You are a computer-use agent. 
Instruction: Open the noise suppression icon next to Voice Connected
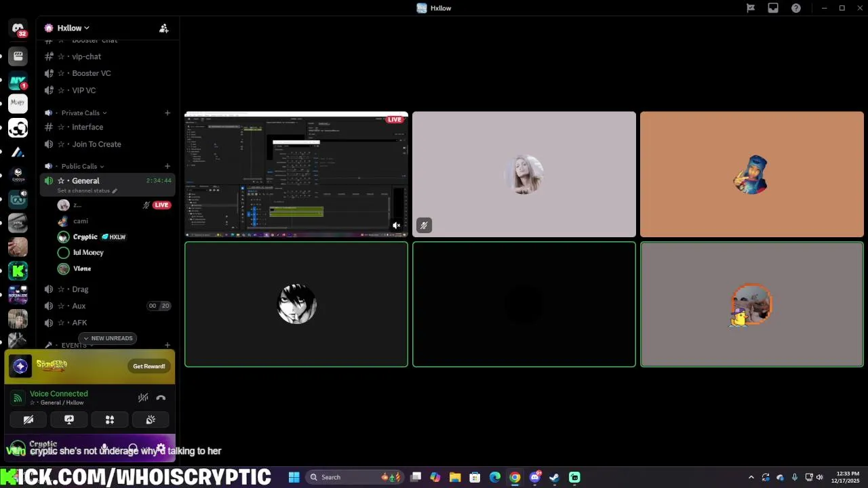[143, 398]
